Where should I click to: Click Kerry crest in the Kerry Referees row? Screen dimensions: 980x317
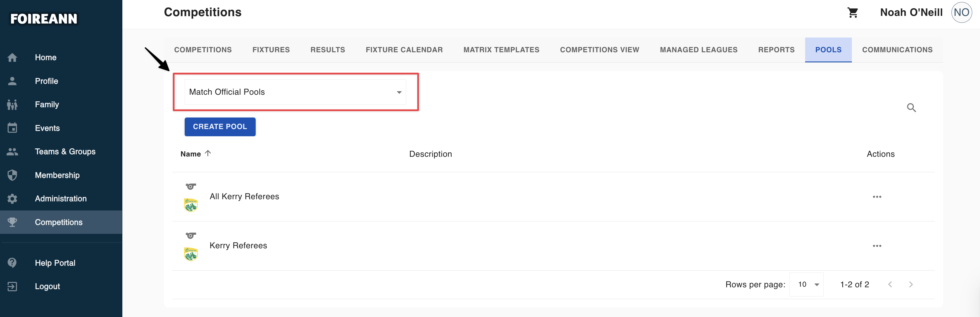[190, 254]
